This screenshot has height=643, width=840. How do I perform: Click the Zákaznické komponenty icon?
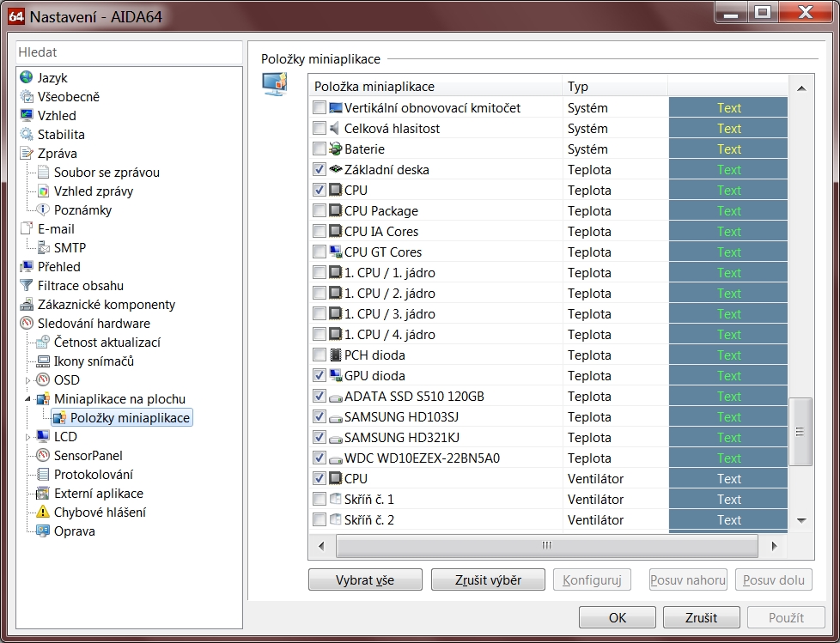(27, 304)
